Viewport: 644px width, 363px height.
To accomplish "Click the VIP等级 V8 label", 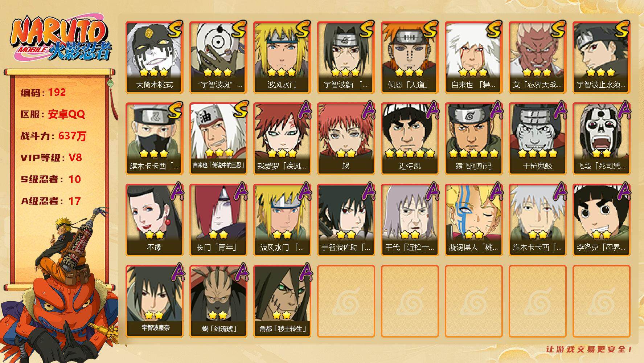I will [51, 158].
